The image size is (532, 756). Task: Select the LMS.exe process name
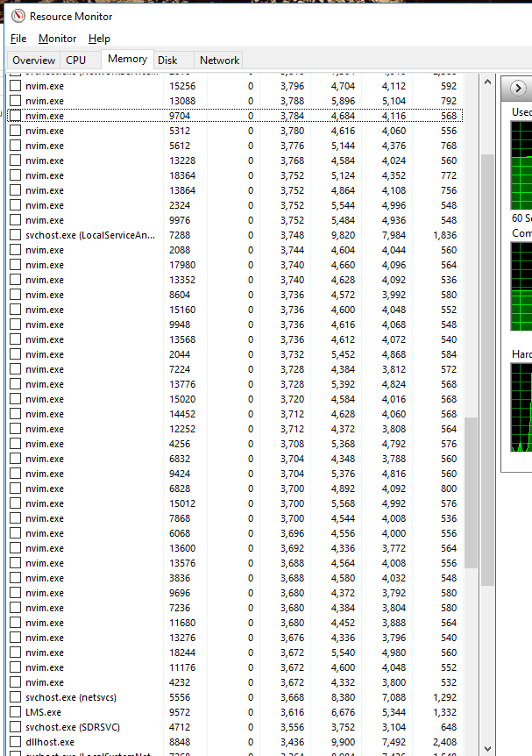point(43,712)
